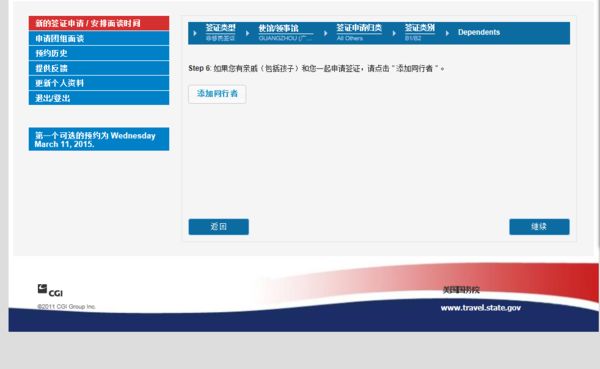Open the www.travel.state.gov link
The height and width of the screenshot is (369, 600).
(x=481, y=308)
